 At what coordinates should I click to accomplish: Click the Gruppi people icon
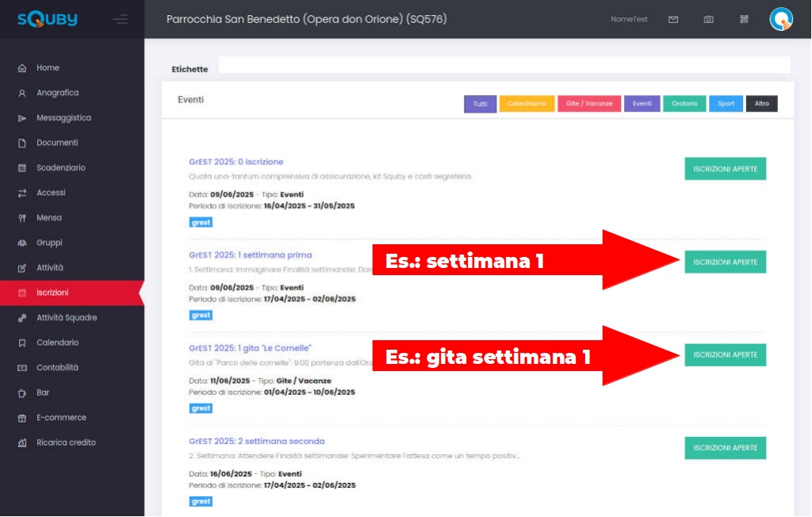21,243
